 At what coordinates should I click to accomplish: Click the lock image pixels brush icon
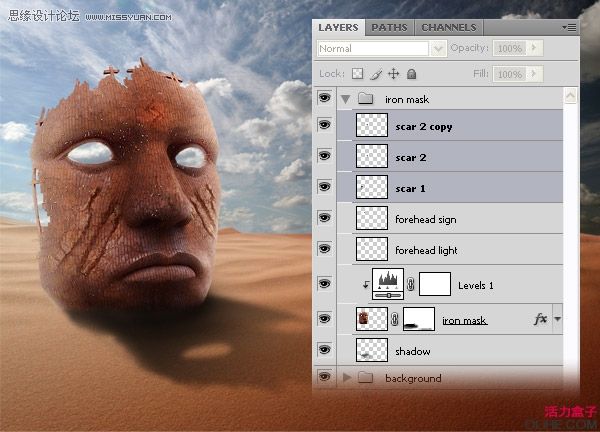376,74
